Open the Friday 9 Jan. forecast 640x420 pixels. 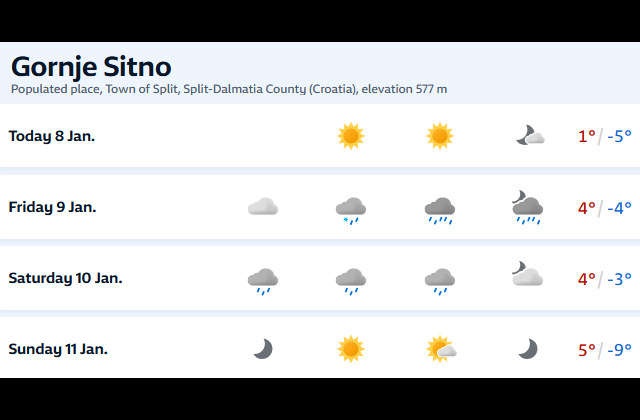tap(52, 207)
